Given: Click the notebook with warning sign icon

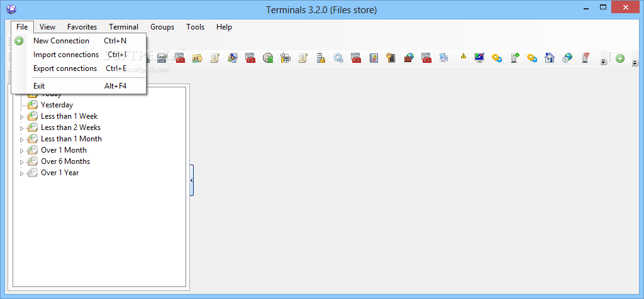Looking at the screenshot, I should click(374, 58).
